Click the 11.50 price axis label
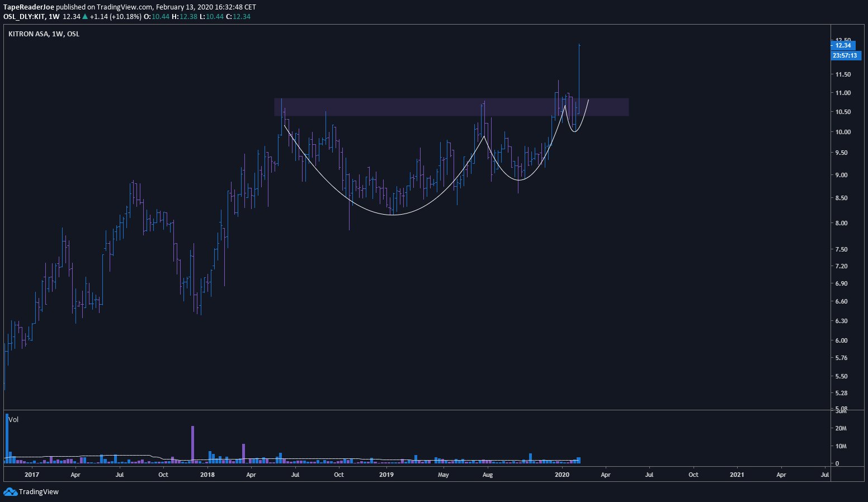The image size is (868, 502). pos(843,74)
